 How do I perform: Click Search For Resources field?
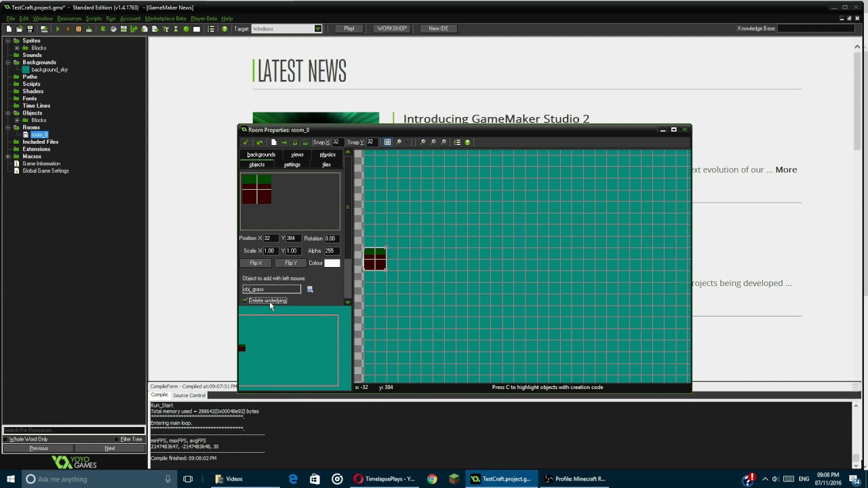coord(74,430)
